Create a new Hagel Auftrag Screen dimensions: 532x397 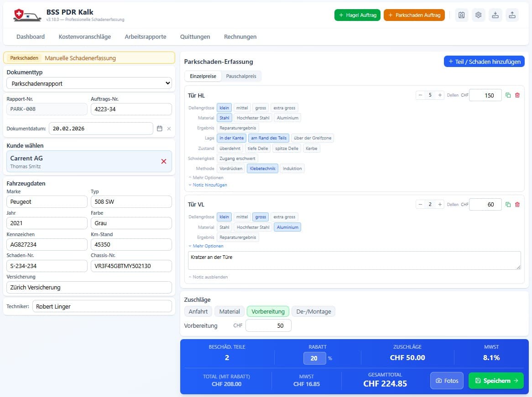357,15
